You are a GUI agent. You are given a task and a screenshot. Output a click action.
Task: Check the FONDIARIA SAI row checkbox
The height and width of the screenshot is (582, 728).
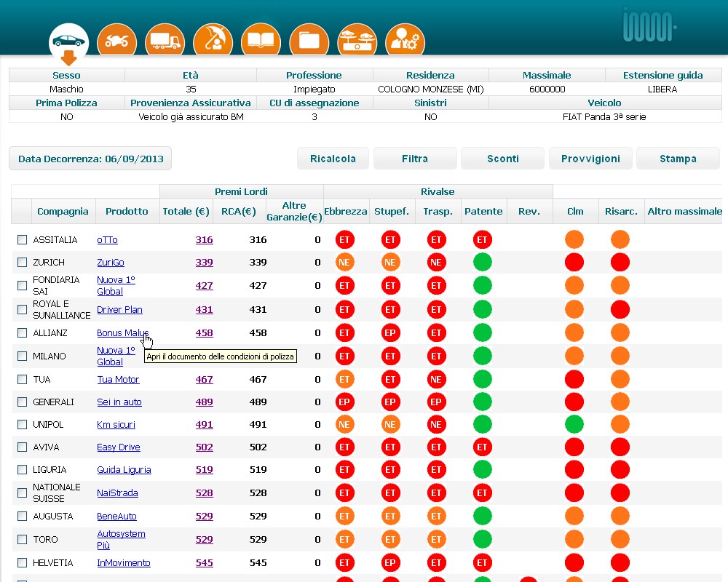(23, 285)
